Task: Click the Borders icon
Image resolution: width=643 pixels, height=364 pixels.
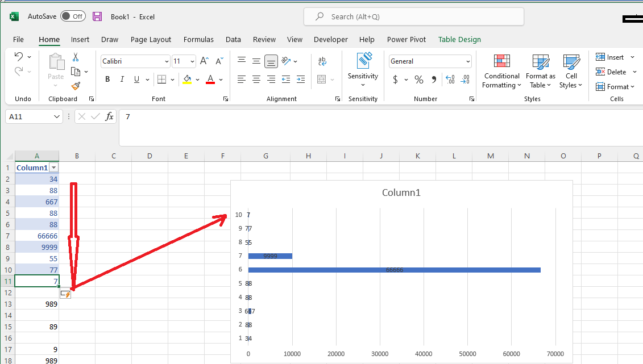Action: 162,79
